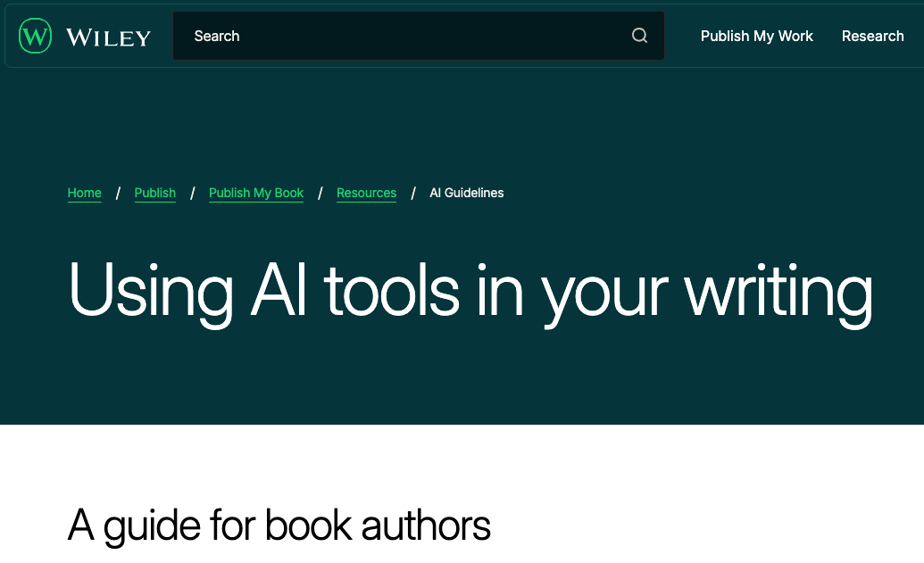The height and width of the screenshot is (563, 924).
Task: Click the slash separator before AI Guidelines
Action: 413,193
